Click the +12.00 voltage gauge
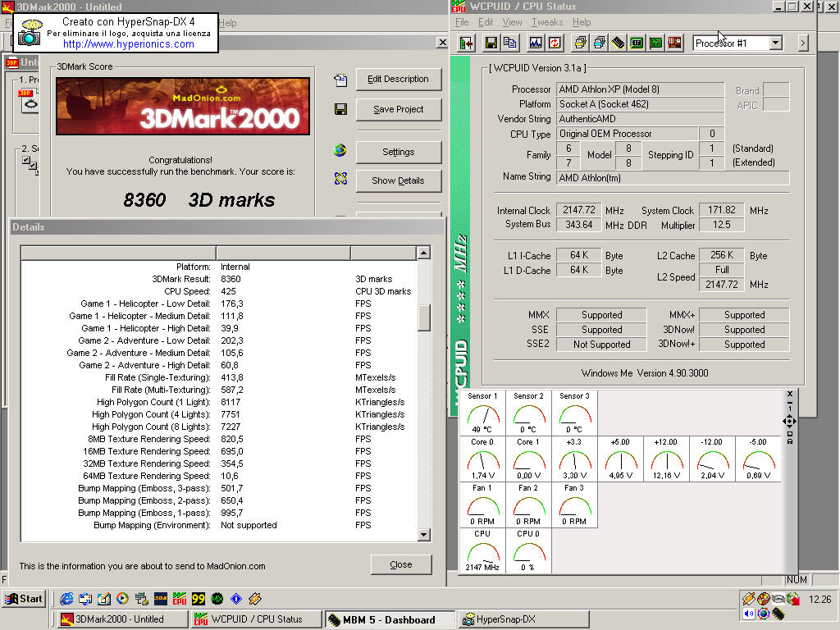 [x=666, y=459]
